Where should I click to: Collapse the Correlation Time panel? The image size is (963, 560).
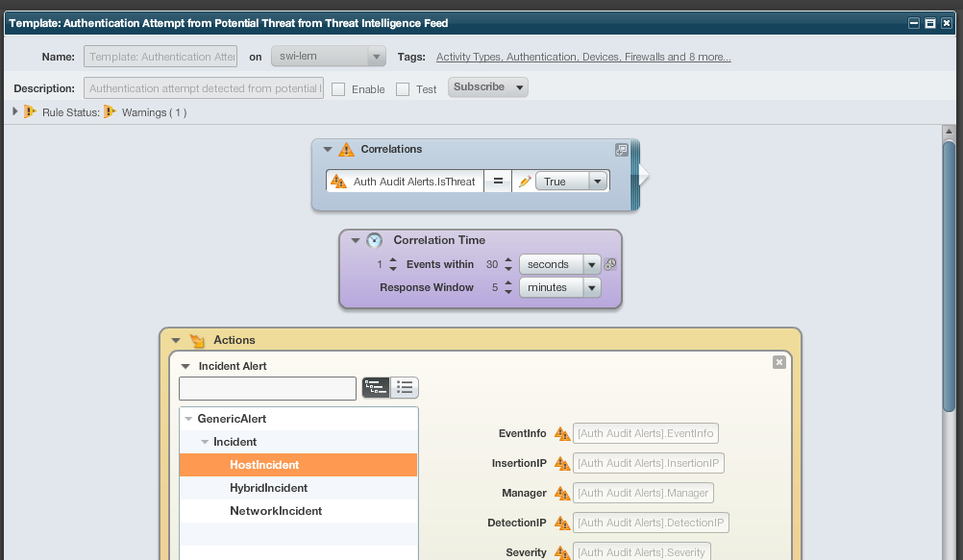tap(356, 240)
